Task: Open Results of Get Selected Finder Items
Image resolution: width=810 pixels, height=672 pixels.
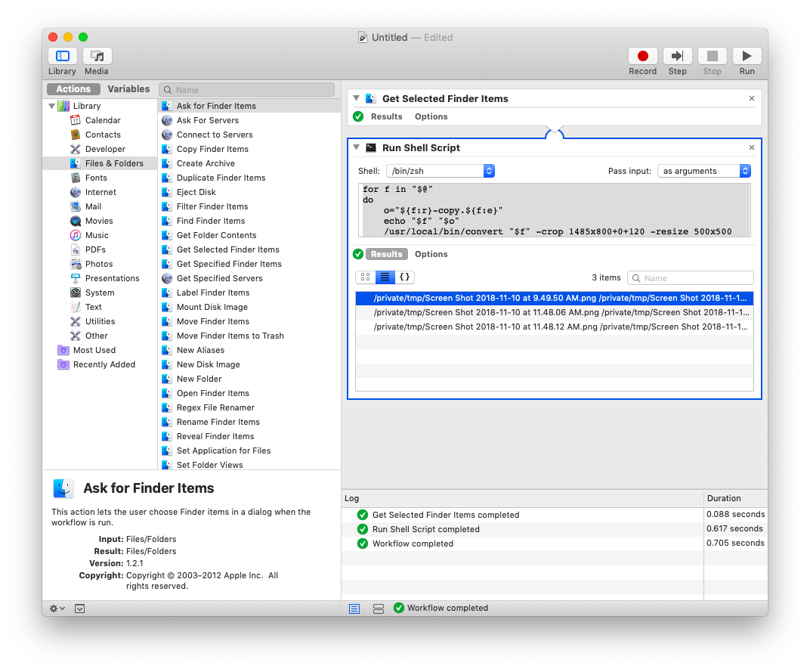Action: point(386,116)
